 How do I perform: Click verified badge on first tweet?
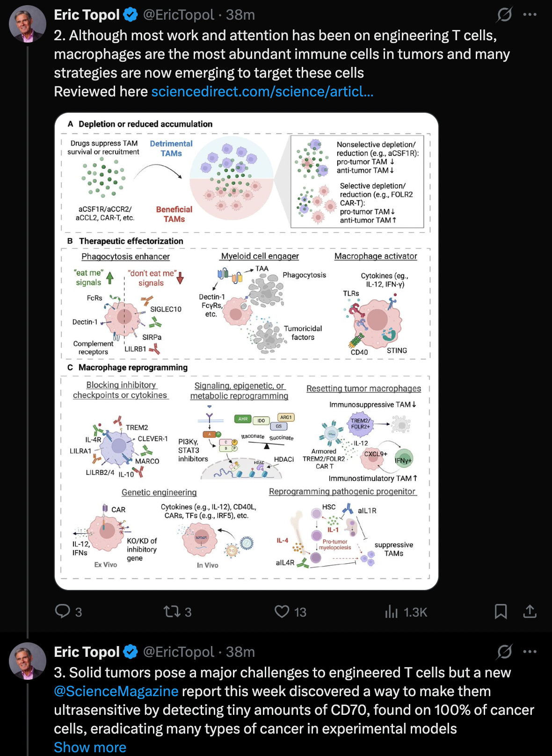point(131,15)
